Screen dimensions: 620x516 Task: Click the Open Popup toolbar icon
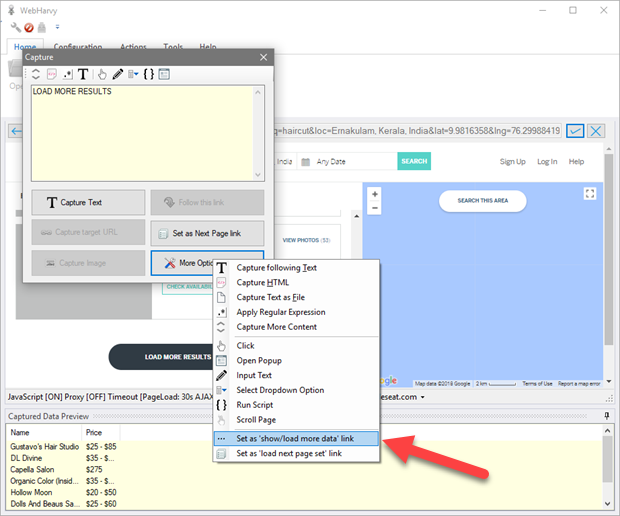[164, 74]
